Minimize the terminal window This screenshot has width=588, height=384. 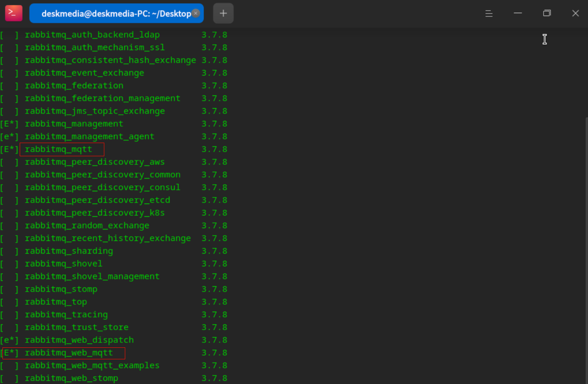518,13
